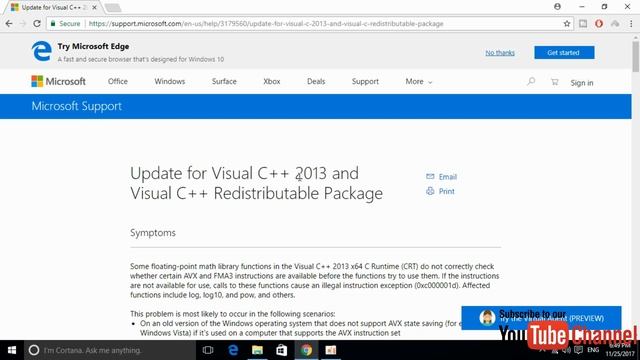Image resolution: width=640 pixels, height=360 pixels.
Task: Open the shopping cart icon
Action: [x=554, y=82]
